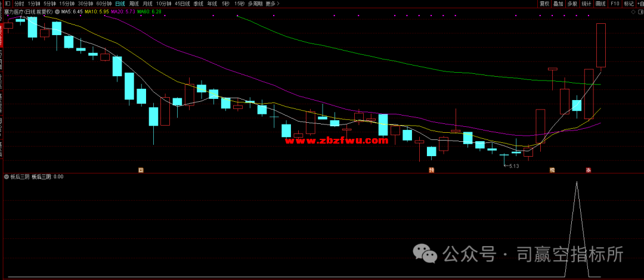Click the white spike peak in 板后三阴 panel
Screen dimensions: 644x280
[x=577, y=182]
